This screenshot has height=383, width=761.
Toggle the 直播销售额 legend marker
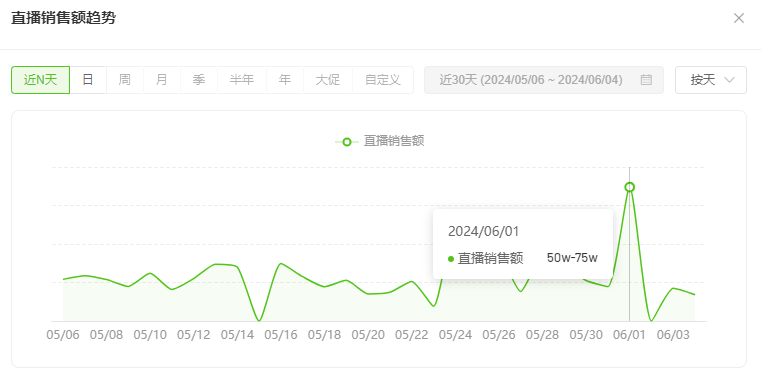[347, 142]
